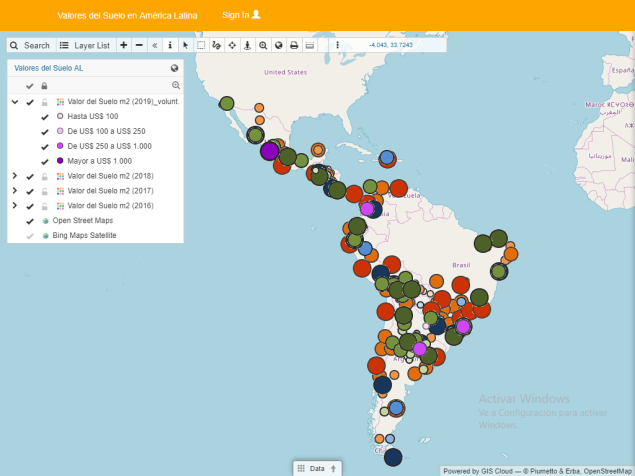Click the print map icon
The image size is (635, 476).
tap(294, 46)
